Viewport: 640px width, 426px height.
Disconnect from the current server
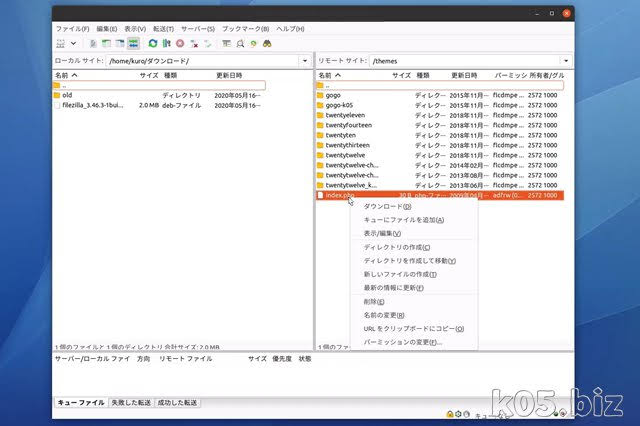point(194,43)
